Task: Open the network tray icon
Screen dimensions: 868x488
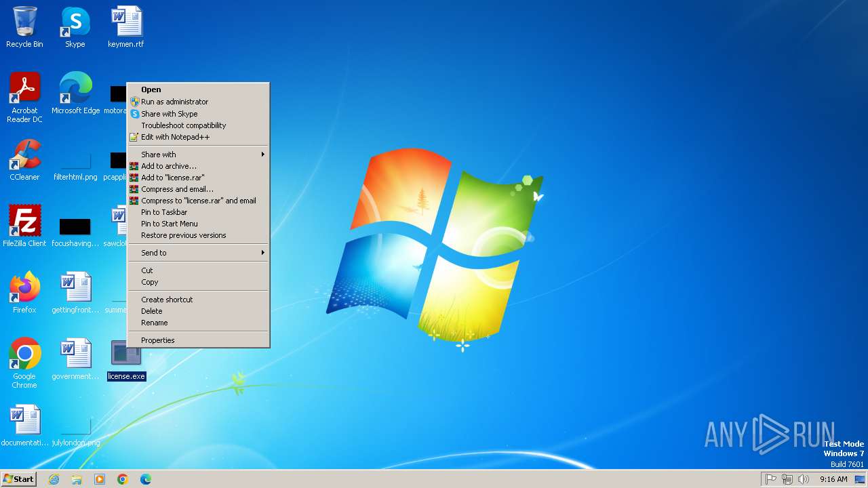Action: (787, 479)
